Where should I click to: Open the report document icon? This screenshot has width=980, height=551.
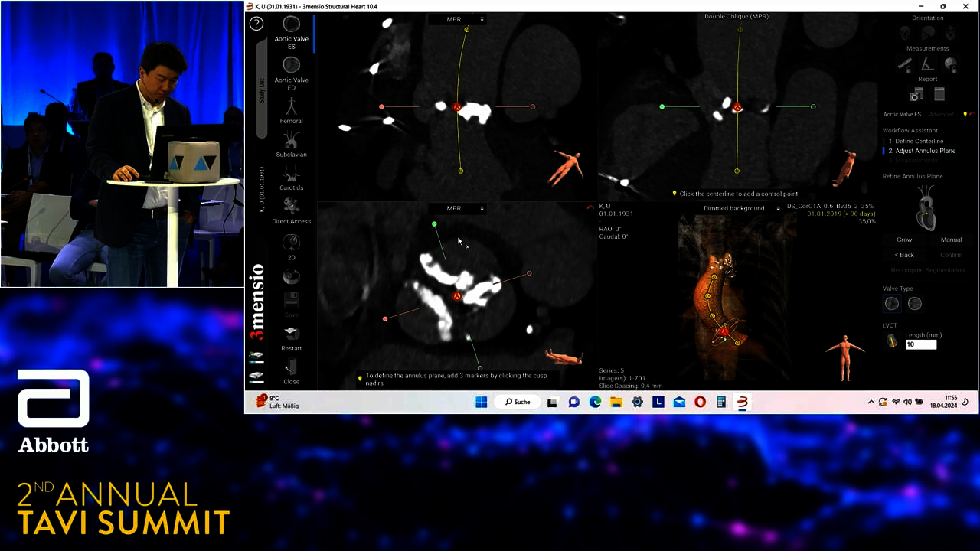pyautogui.click(x=939, y=94)
